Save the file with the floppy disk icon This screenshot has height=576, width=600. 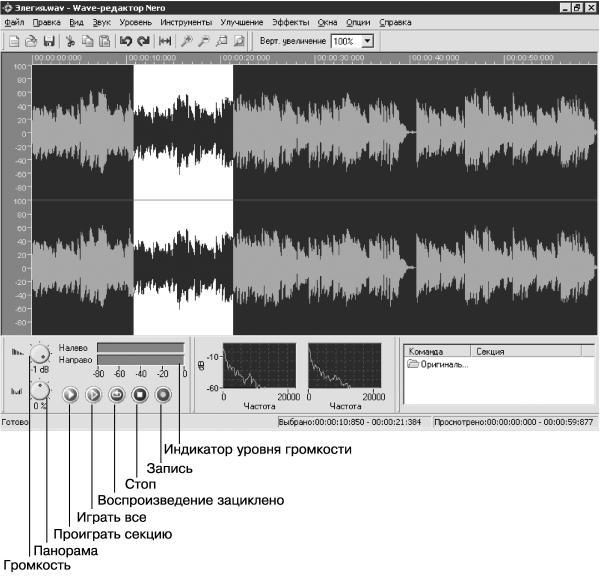coord(49,41)
